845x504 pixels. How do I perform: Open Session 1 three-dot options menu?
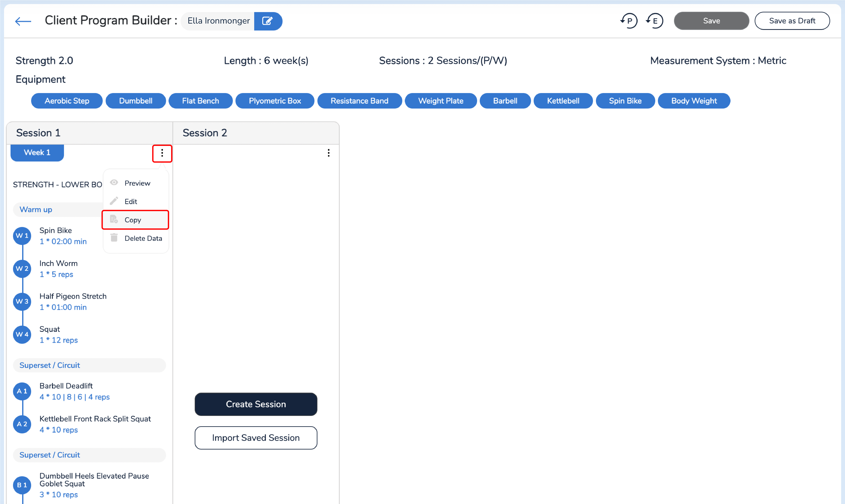coord(162,153)
